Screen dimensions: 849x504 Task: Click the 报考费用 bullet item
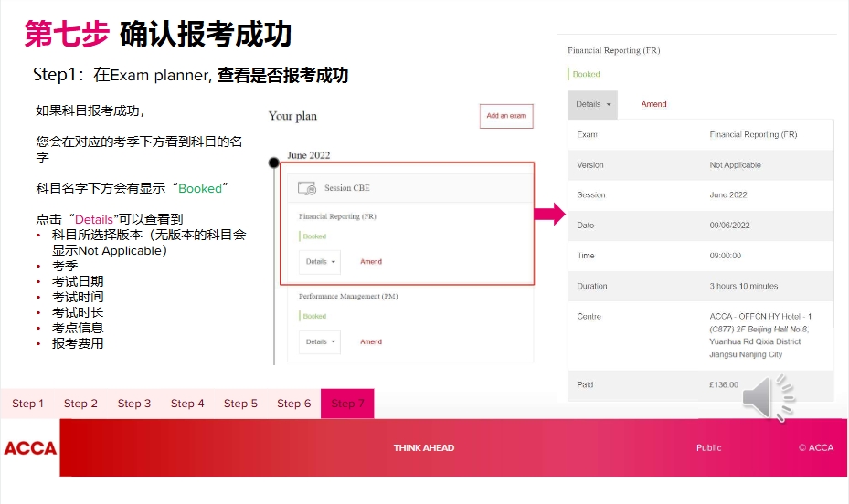pos(78,343)
